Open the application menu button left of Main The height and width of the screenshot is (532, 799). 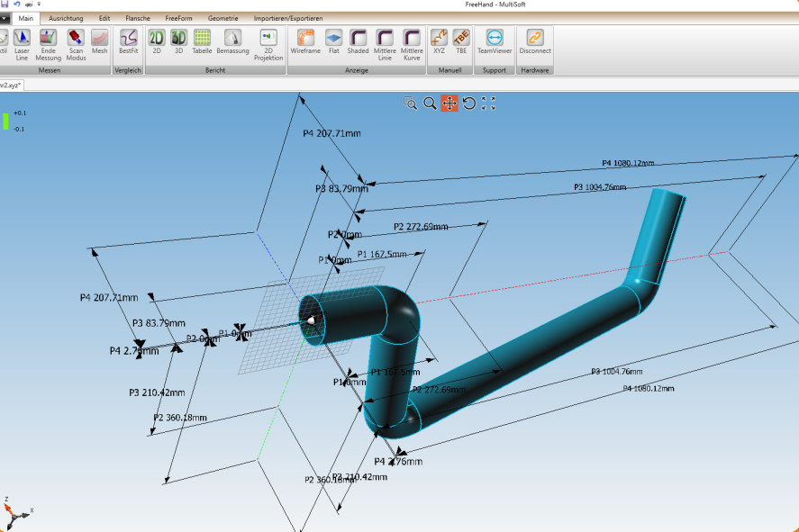coord(5,18)
